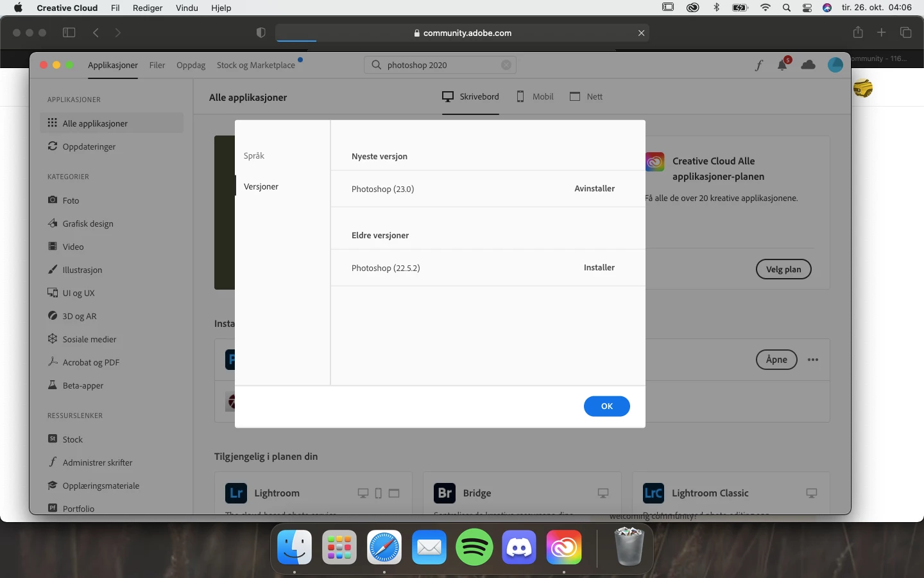Viewport: 924px width, 578px height.
Task: Open a new tab in Safari
Action: click(882, 32)
